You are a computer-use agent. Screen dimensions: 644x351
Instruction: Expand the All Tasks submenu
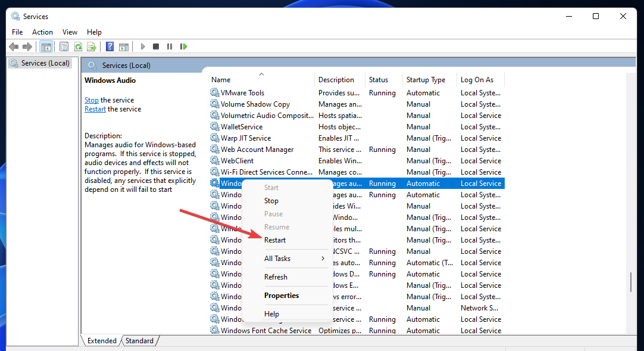295,259
